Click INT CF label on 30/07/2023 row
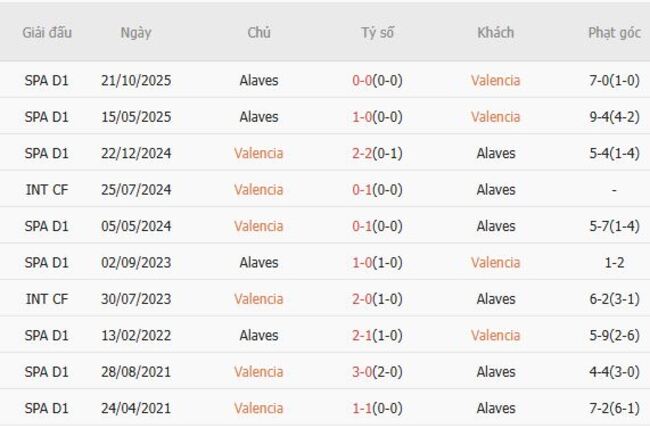This screenshot has height=428, width=650. (x=47, y=299)
